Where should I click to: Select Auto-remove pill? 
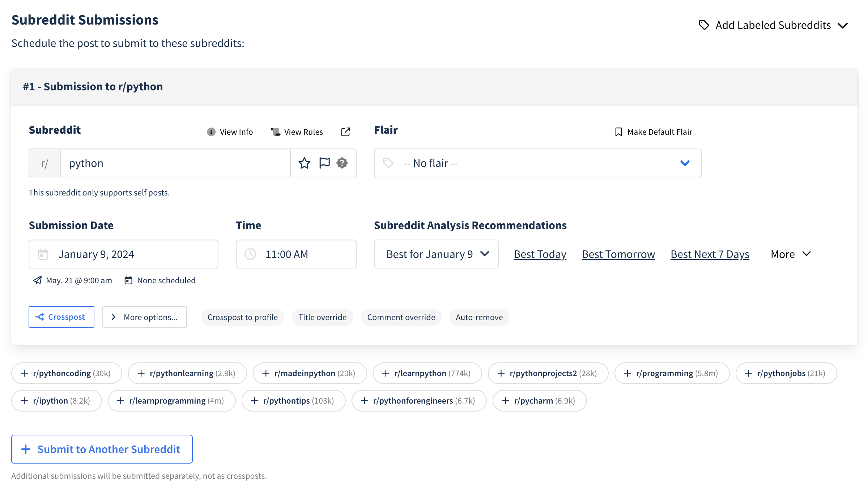[479, 317]
